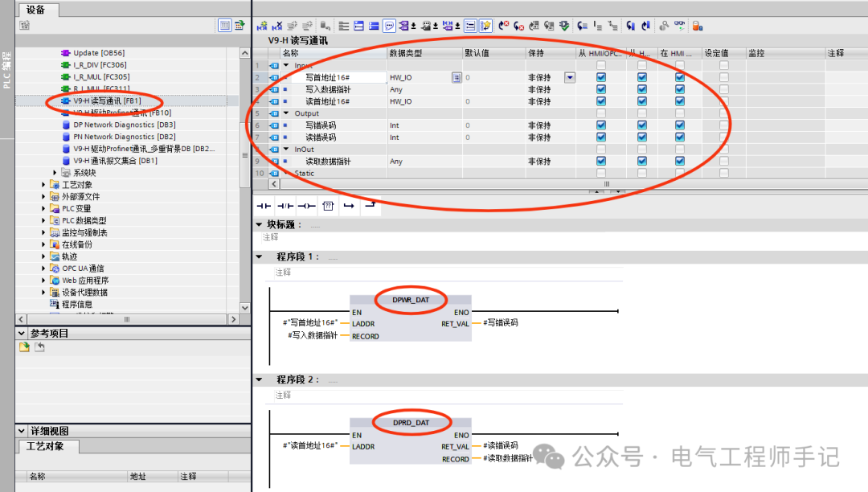
Task: Uncheck 从 HMI/OPC access for 读取数据指针
Action: point(601,161)
